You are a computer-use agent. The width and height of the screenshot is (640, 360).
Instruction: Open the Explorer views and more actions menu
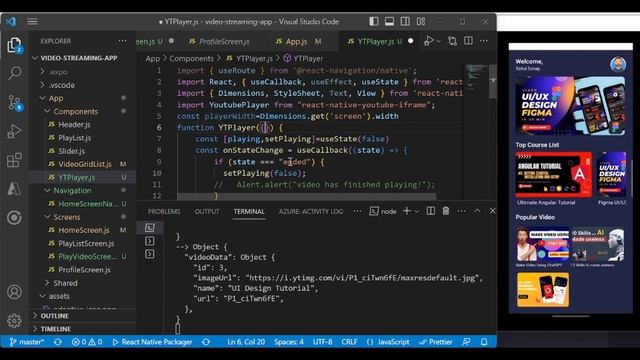coord(122,41)
